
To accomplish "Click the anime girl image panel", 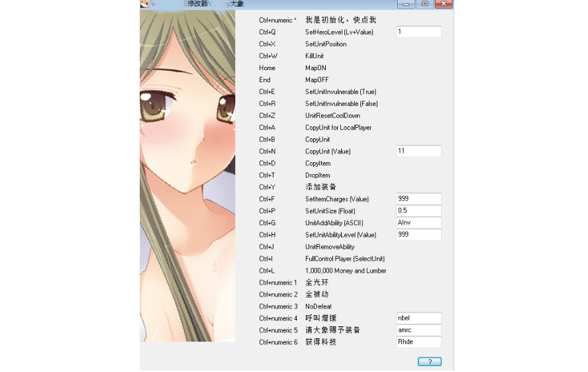I will [187, 176].
